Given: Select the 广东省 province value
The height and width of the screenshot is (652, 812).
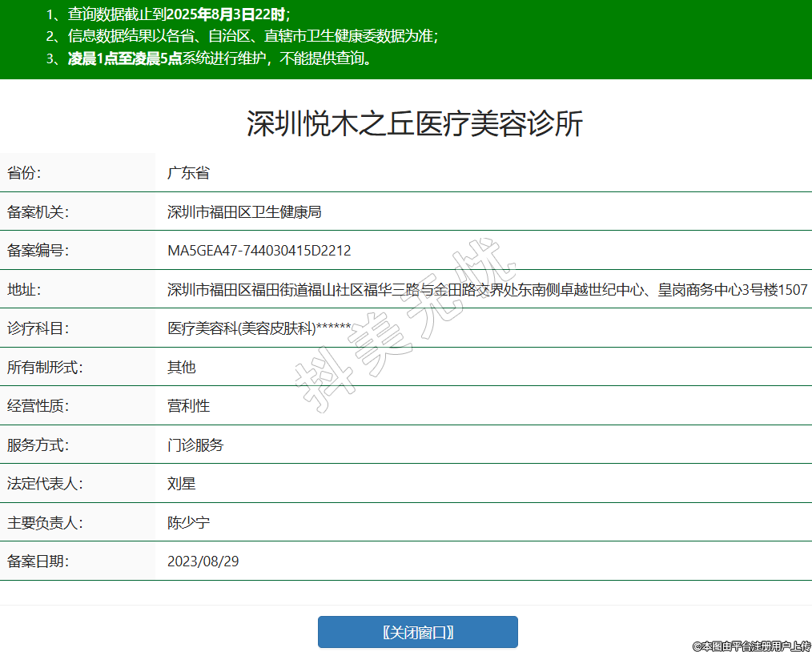Looking at the screenshot, I should tap(188, 173).
